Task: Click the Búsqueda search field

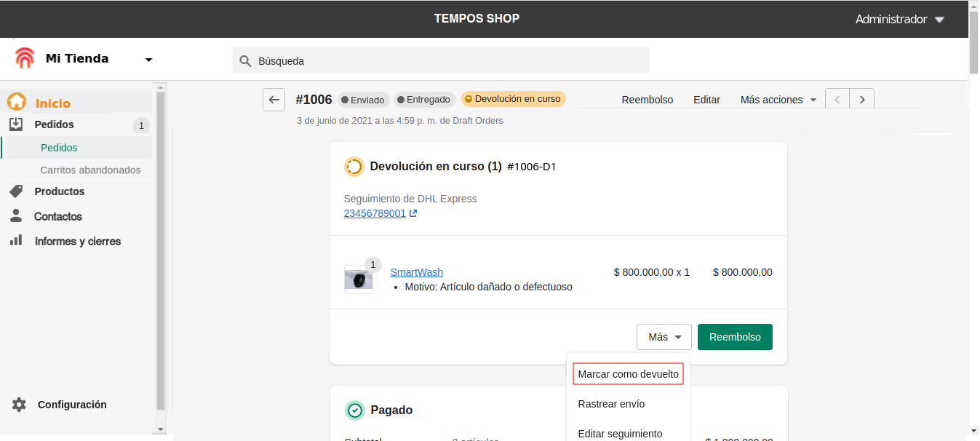Action: (x=441, y=60)
